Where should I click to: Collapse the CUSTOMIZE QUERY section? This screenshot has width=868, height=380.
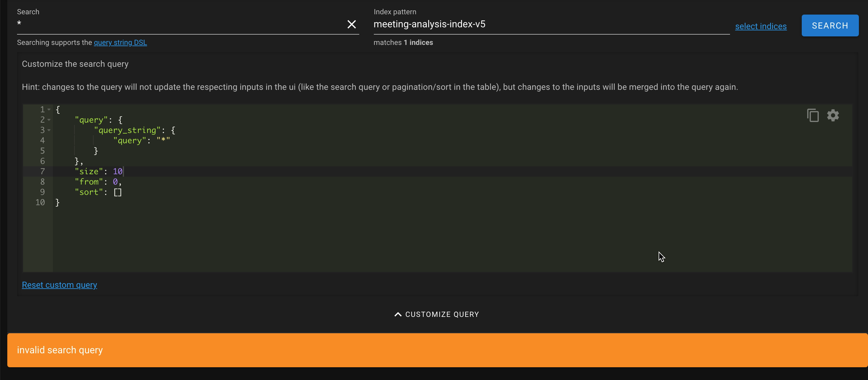[436, 314]
